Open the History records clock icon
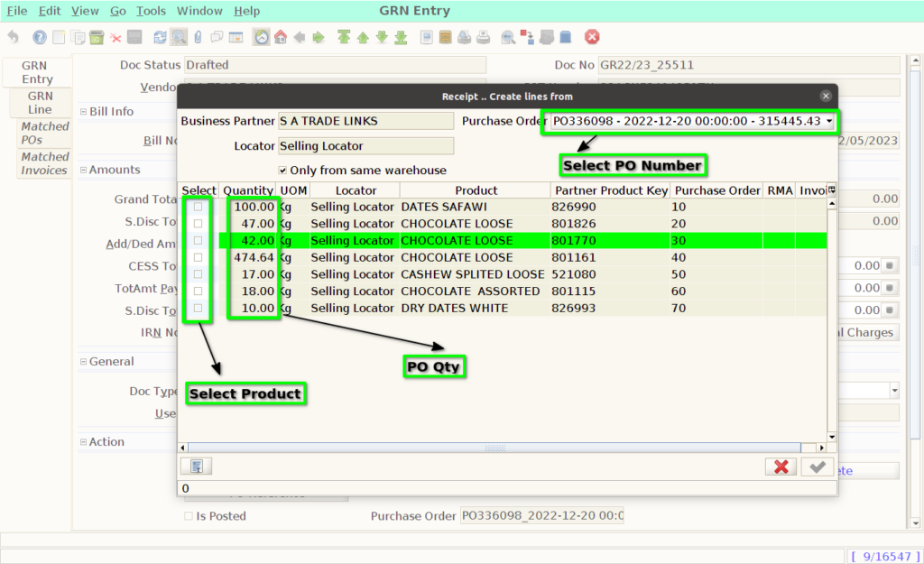 click(262, 37)
